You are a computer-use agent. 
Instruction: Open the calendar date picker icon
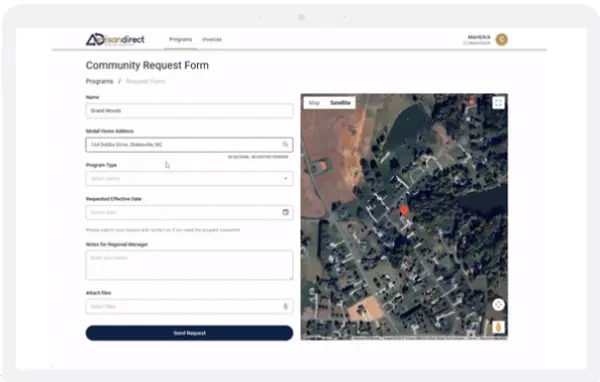point(285,212)
